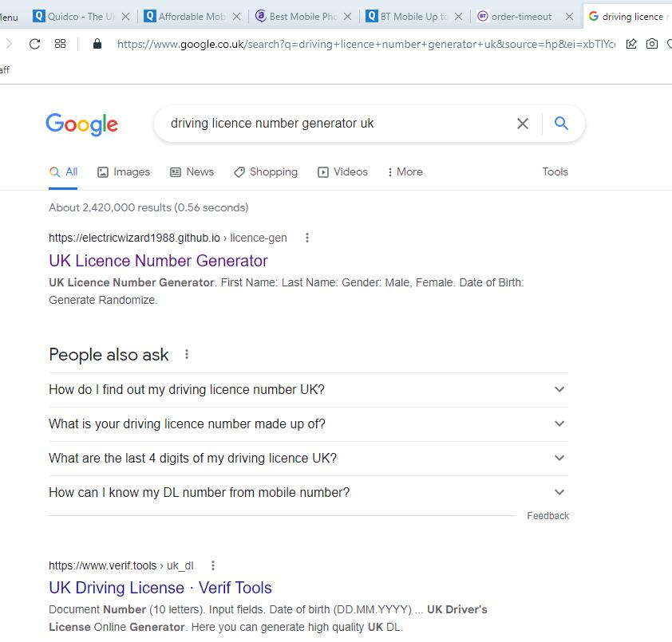672x642 pixels.
Task: Go to Google home via logo
Action: pyautogui.click(x=82, y=124)
